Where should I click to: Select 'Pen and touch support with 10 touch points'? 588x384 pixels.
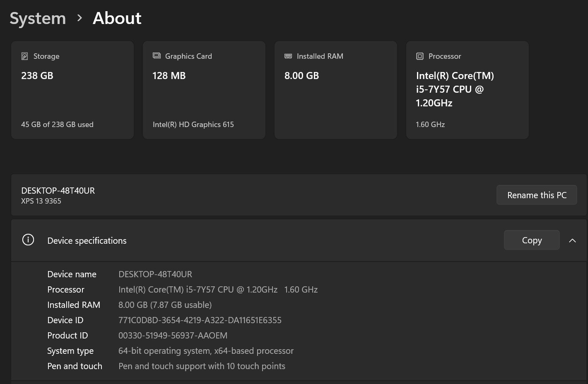202,366
